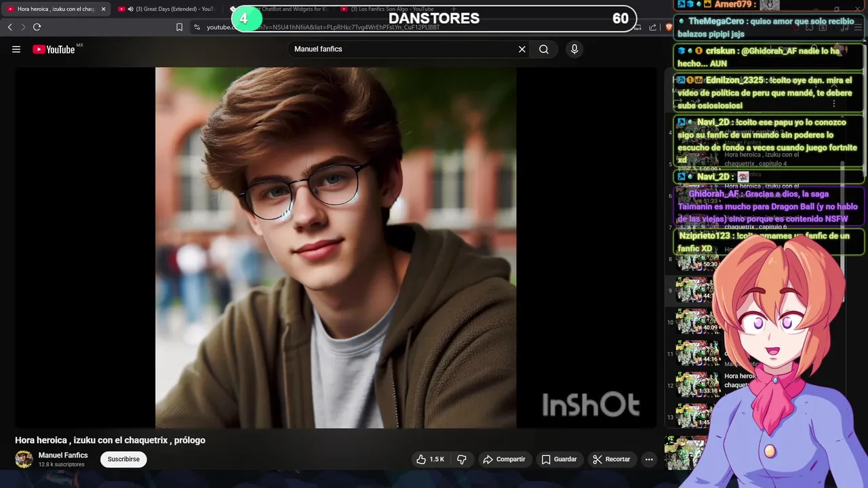Switch to Great Days (Extended) tab
This screenshot has width=868, height=488.
pos(166,9)
